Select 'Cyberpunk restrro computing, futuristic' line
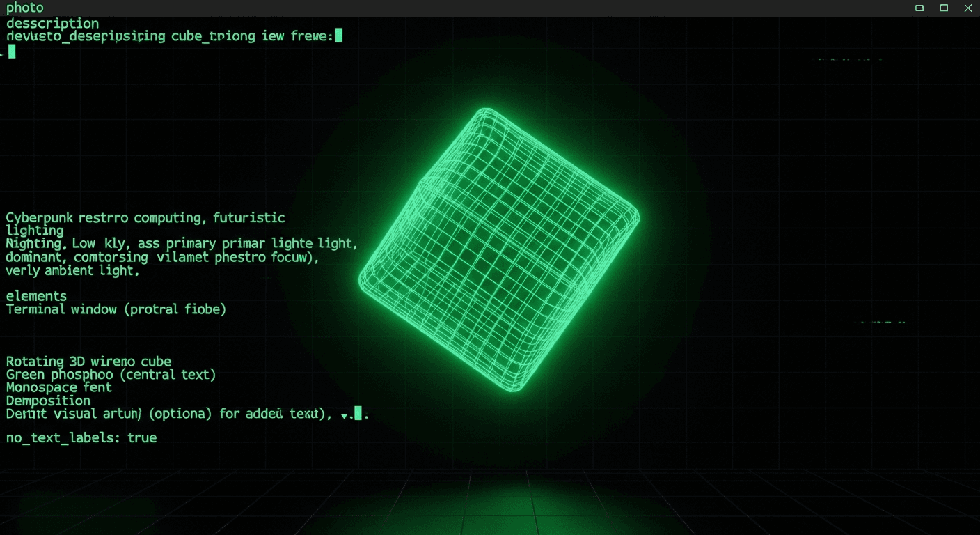The width and height of the screenshot is (980, 535). pos(145,218)
